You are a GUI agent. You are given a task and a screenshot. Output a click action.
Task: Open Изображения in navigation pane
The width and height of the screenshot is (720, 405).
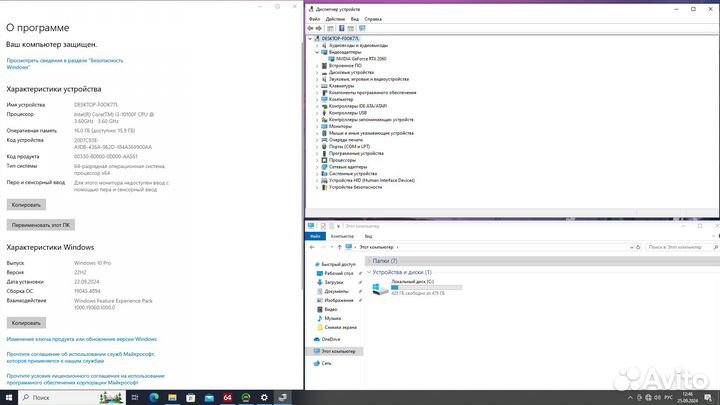[338, 300]
